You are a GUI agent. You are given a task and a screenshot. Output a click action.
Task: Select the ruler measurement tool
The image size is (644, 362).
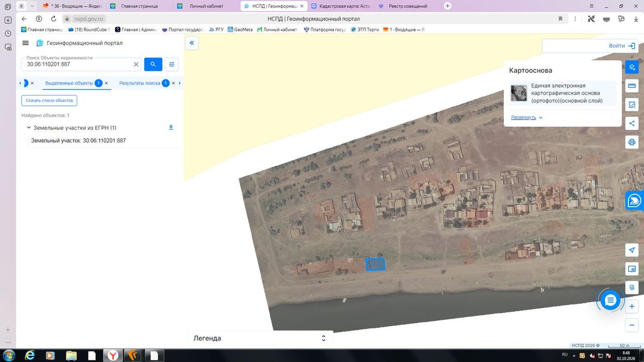click(632, 86)
